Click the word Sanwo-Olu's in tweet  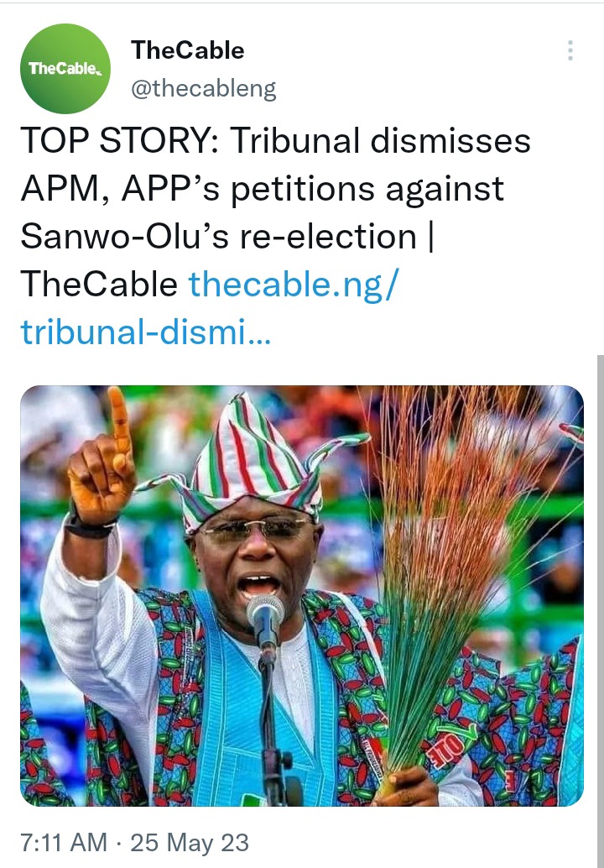[x=124, y=237]
